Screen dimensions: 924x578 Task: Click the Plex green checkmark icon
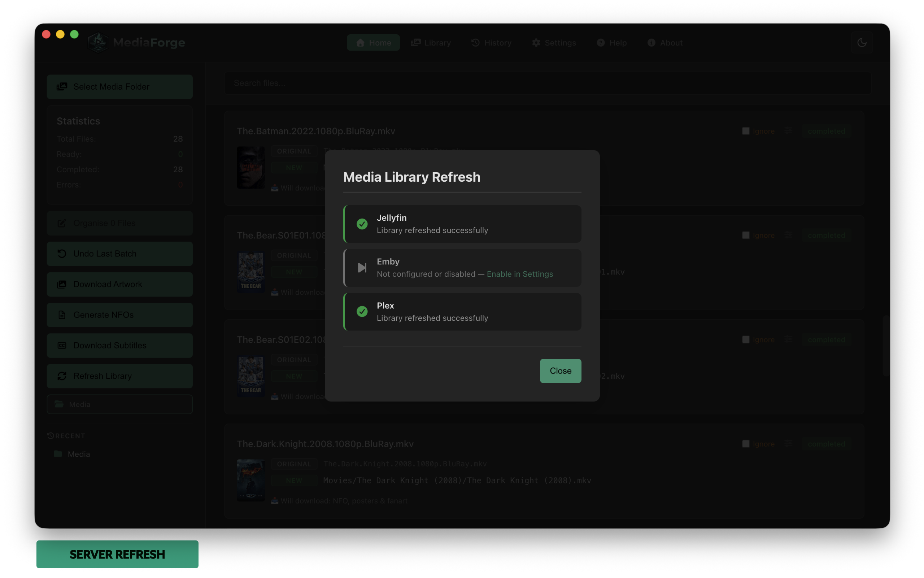(362, 311)
